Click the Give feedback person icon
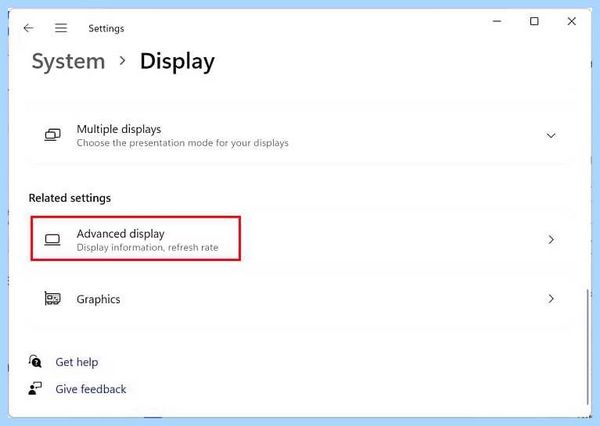The width and height of the screenshot is (600, 426). 35,388
